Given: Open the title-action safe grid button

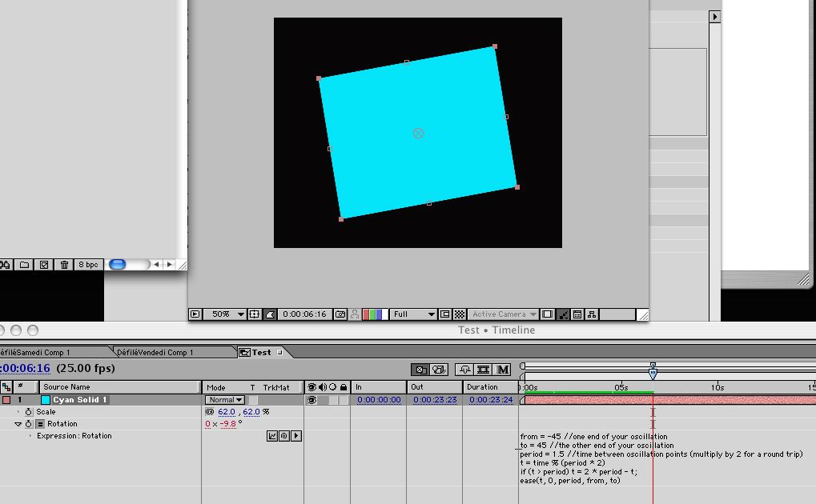Looking at the screenshot, I should click(x=254, y=314).
